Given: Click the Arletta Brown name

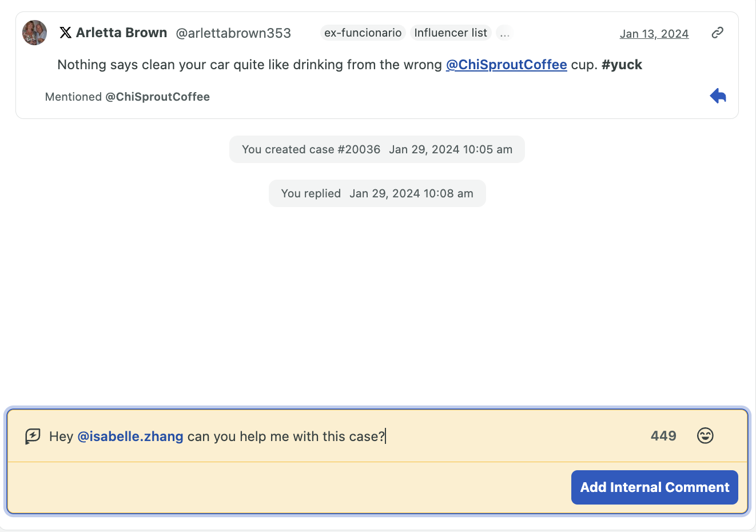Looking at the screenshot, I should [121, 33].
